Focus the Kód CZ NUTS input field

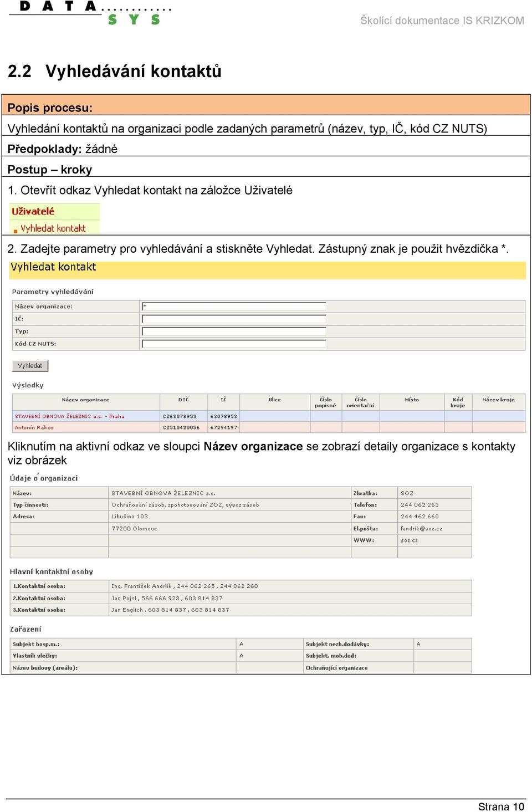point(234,344)
